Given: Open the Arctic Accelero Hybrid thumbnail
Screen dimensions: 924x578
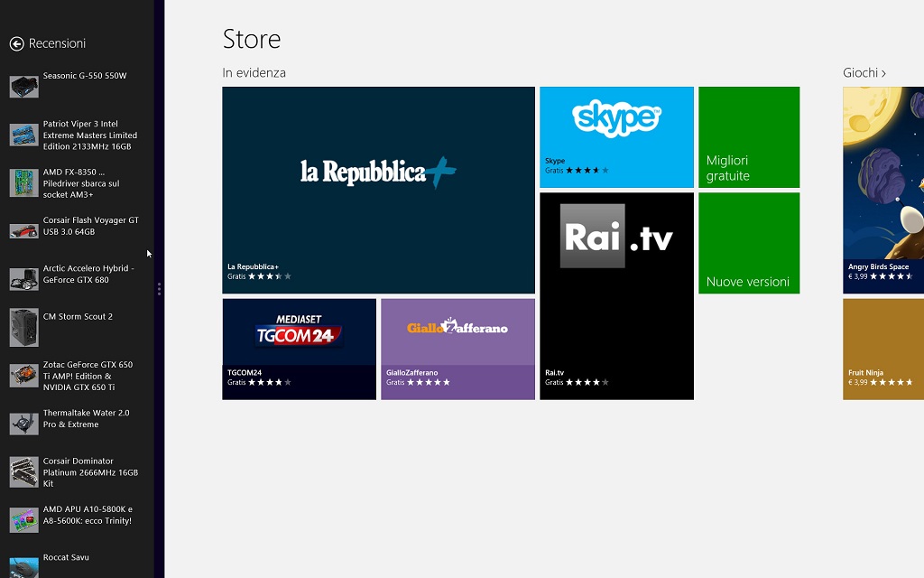Looking at the screenshot, I should coord(24,279).
